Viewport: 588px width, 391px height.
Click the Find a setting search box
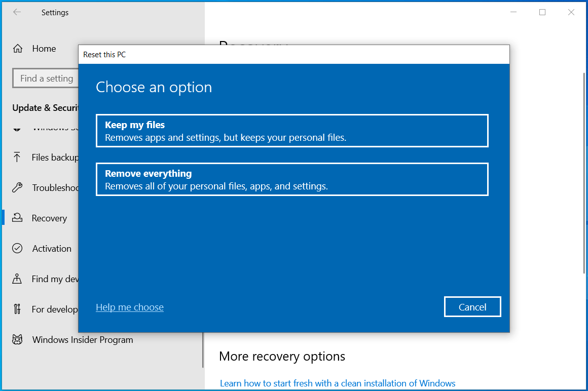pos(46,78)
